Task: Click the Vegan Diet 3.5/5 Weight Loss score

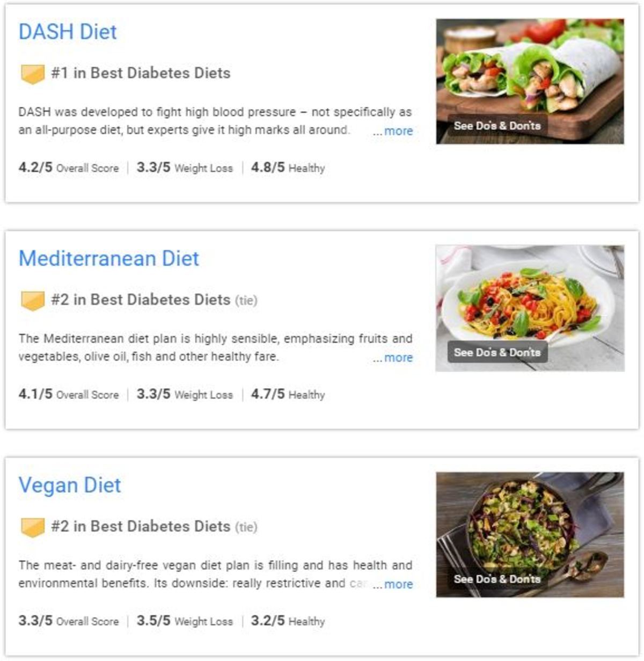Action: (x=185, y=621)
